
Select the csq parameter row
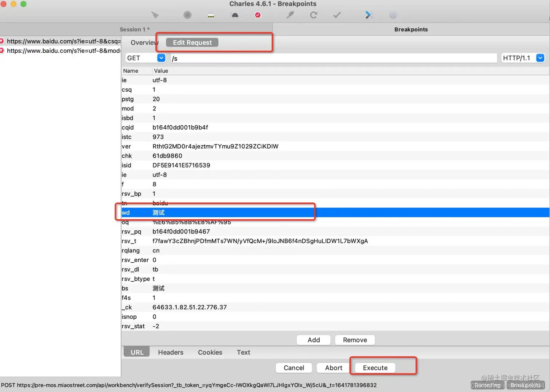coord(335,90)
